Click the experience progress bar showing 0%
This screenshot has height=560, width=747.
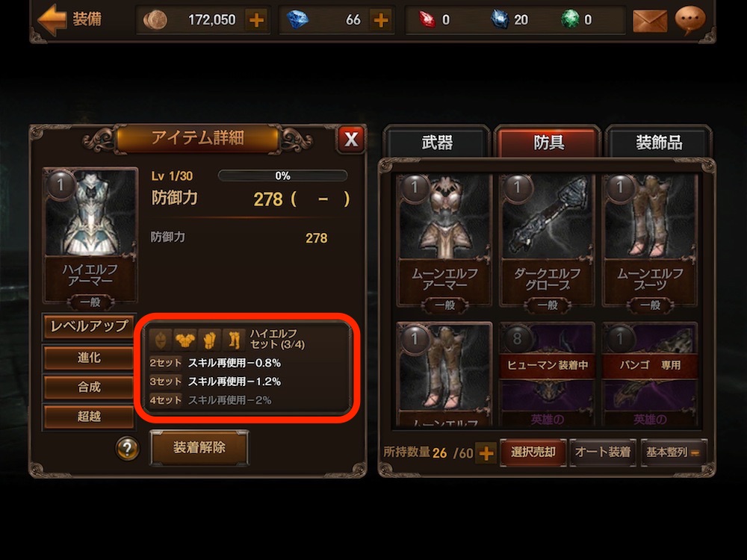click(x=282, y=175)
